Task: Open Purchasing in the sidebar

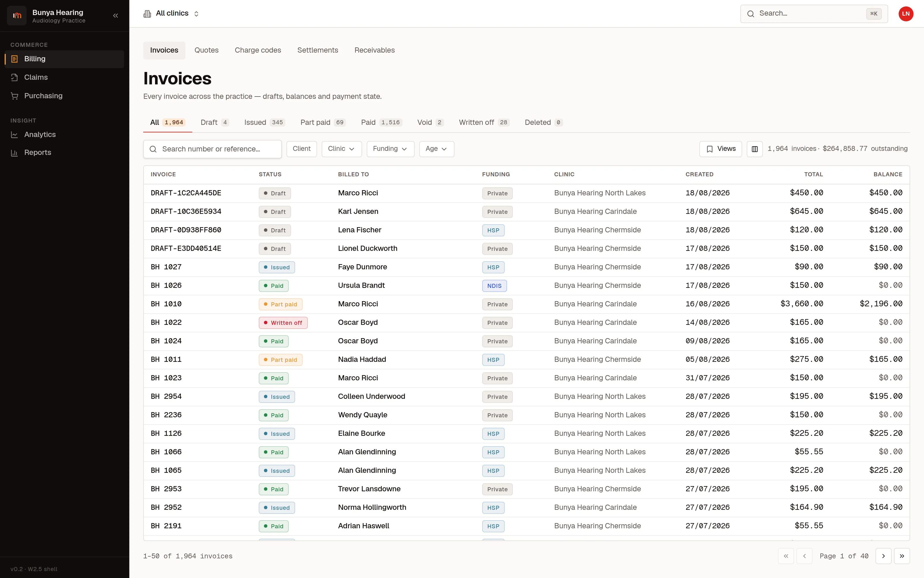Action: pyautogui.click(x=64, y=96)
